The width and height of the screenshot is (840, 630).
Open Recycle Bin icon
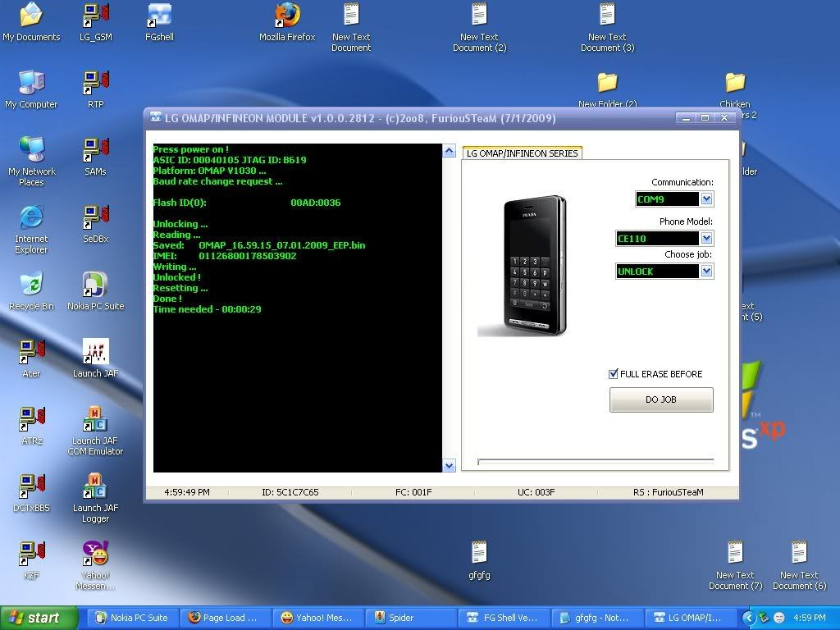click(31, 292)
